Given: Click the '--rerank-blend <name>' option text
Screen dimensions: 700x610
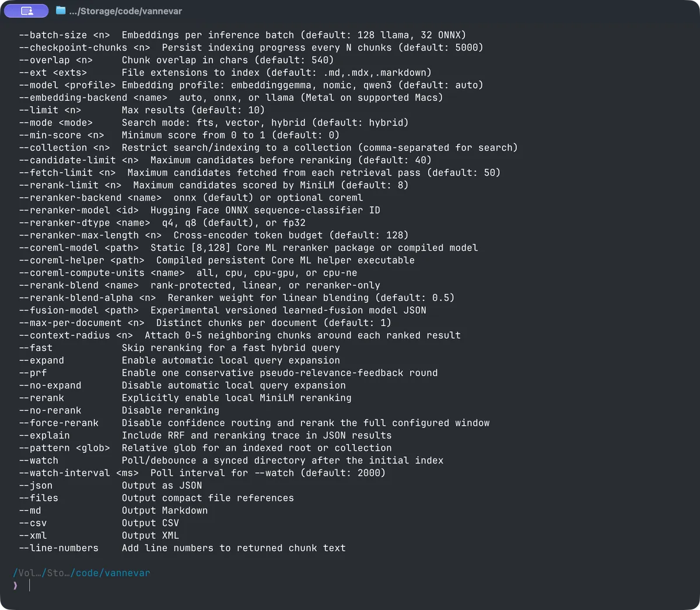Looking at the screenshot, I should point(78,286).
